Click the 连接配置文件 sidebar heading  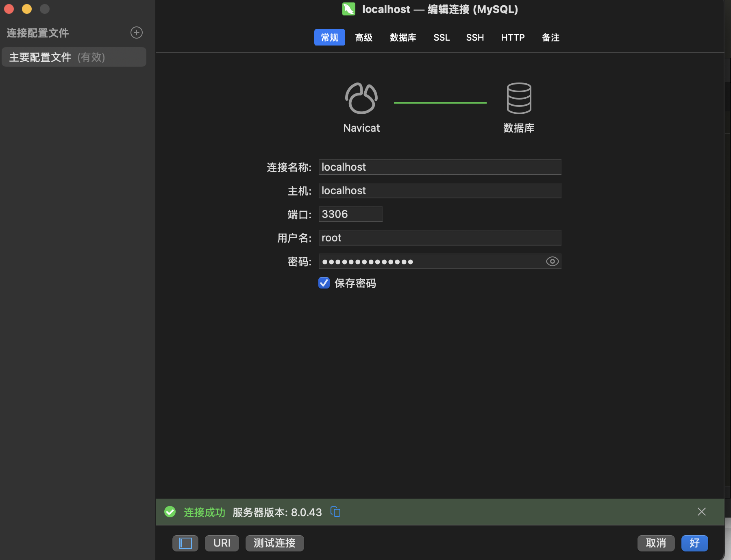38,33
